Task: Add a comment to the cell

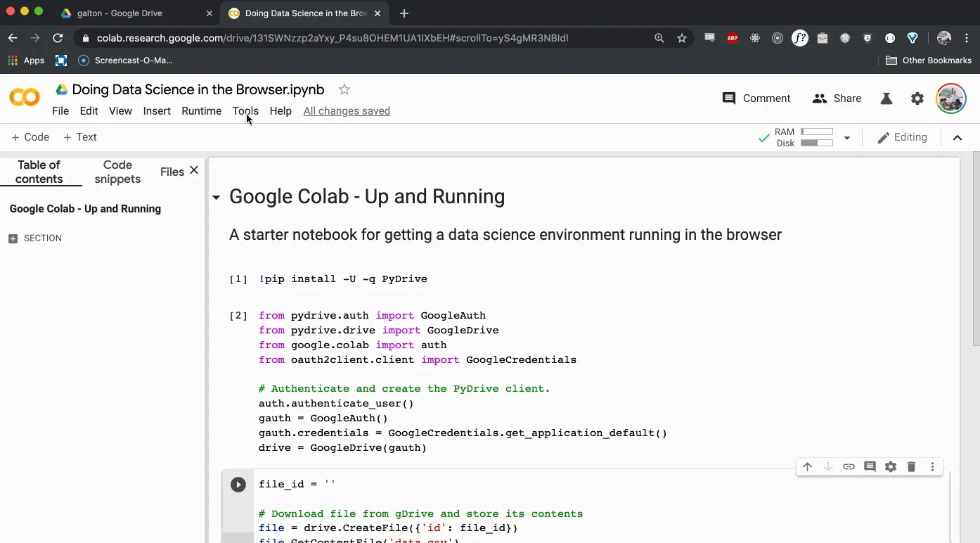Action: (x=870, y=467)
